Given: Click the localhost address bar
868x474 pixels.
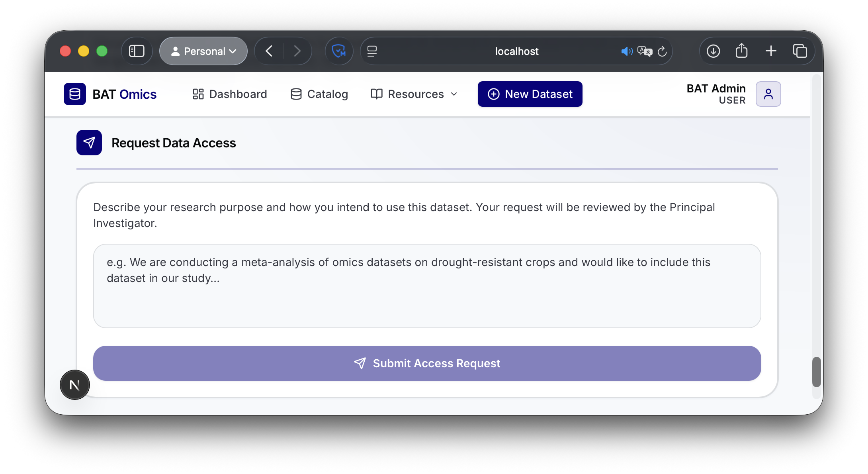Looking at the screenshot, I should tap(516, 51).
